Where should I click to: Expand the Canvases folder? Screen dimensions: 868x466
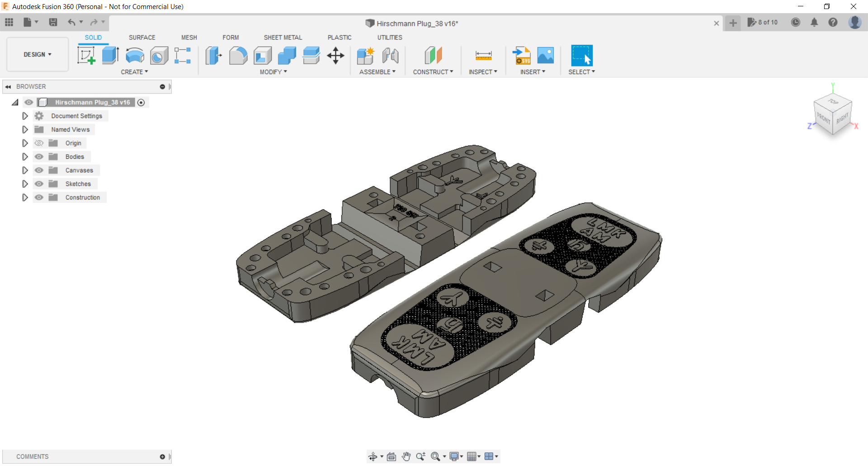pos(25,170)
